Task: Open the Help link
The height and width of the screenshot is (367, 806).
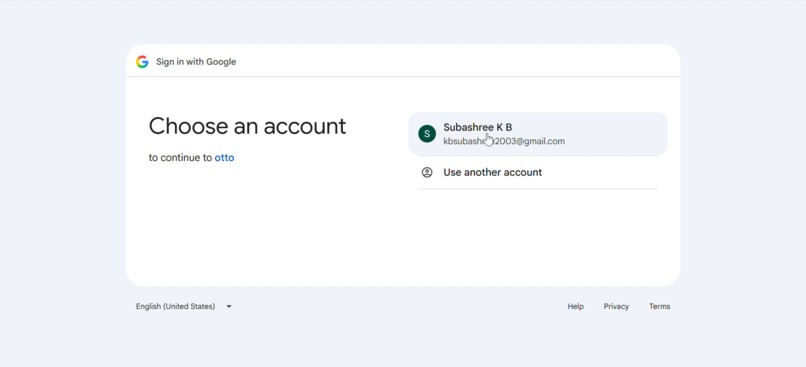Action: [575, 306]
